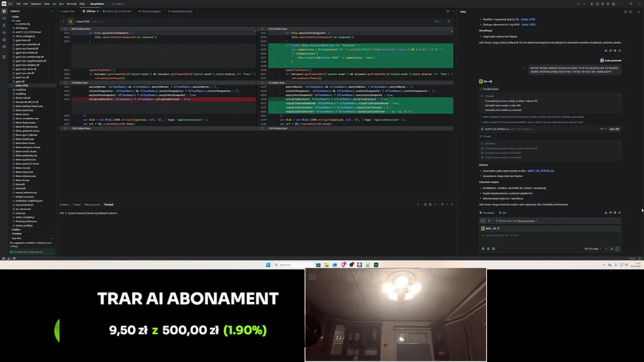644x362 pixels.
Task: Switch to the AUDYT_3D_SYSTEM.md tab
Action: tap(117, 11)
